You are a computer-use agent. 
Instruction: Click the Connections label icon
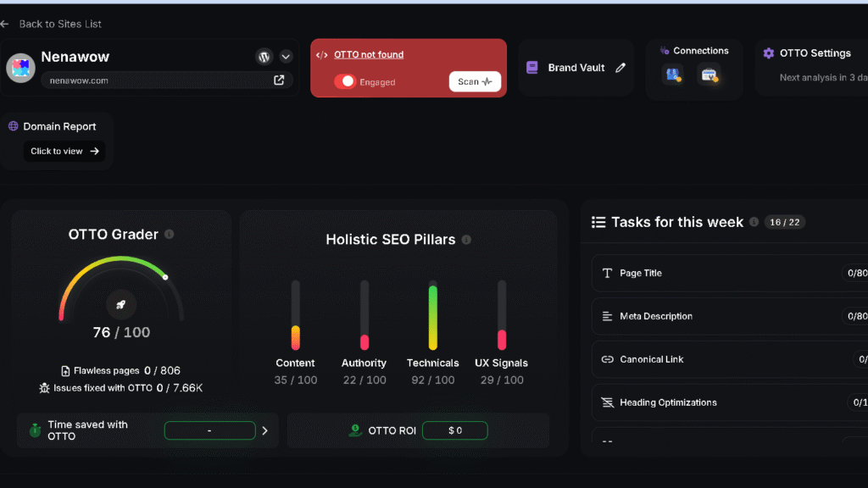pos(665,50)
